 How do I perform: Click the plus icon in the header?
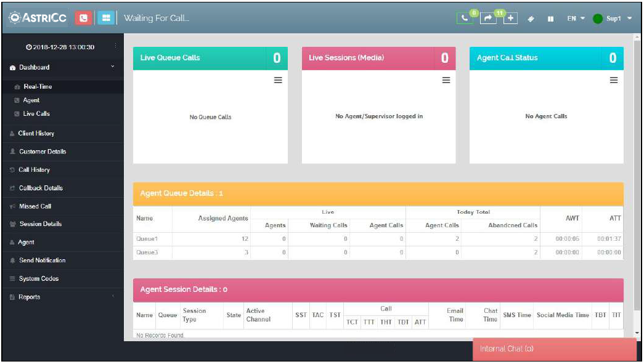pyautogui.click(x=510, y=18)
